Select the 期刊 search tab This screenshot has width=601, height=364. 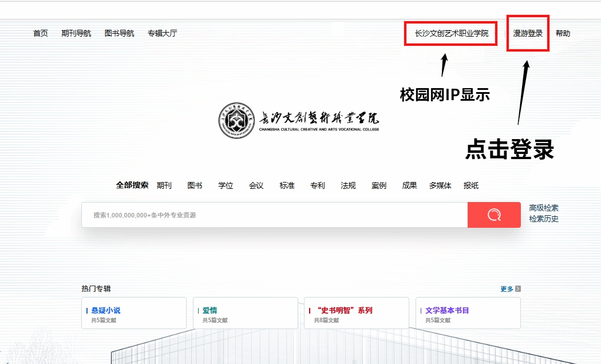click(164, 185)
